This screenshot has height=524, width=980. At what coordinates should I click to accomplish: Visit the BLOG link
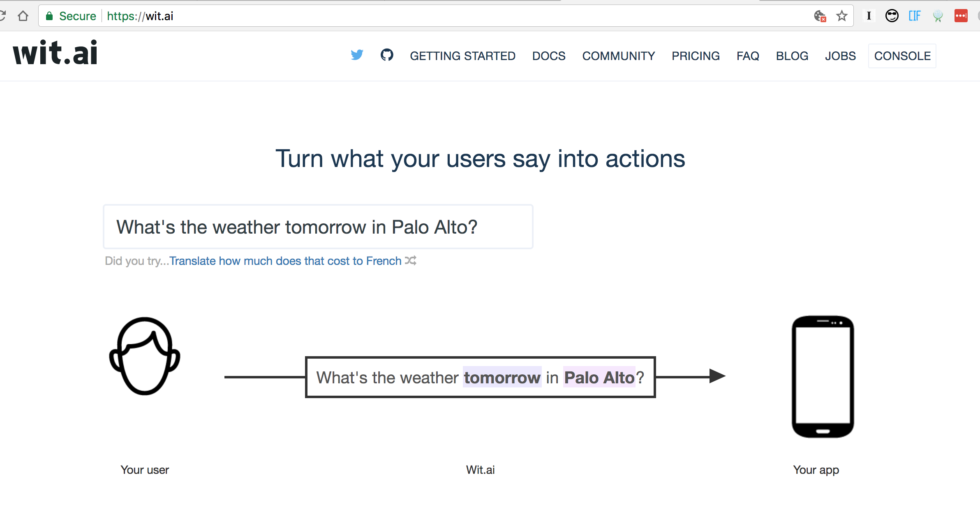click(792, 56)
